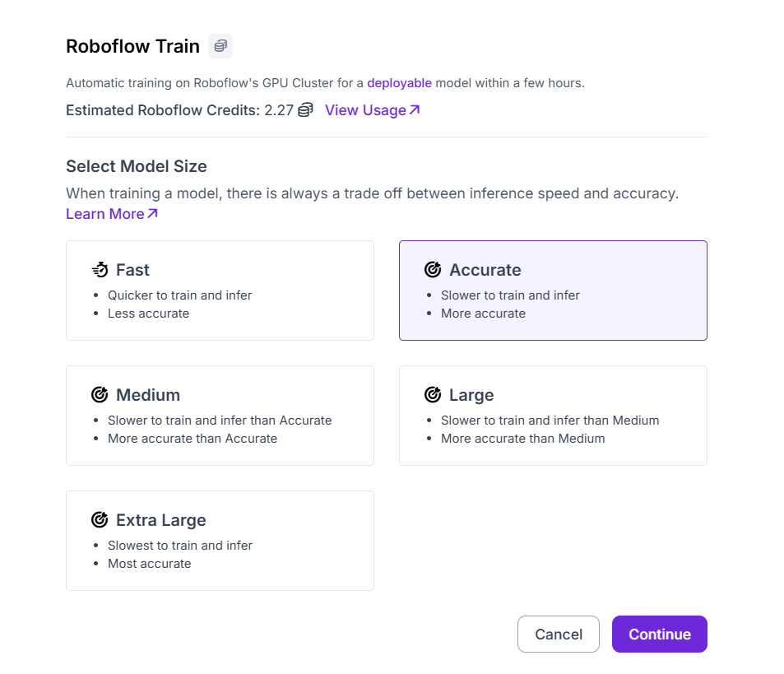The height and width of the screenshot is (674, 784).
Task: Click the coin icon after 2.27 credits
Action: (305, 110)
